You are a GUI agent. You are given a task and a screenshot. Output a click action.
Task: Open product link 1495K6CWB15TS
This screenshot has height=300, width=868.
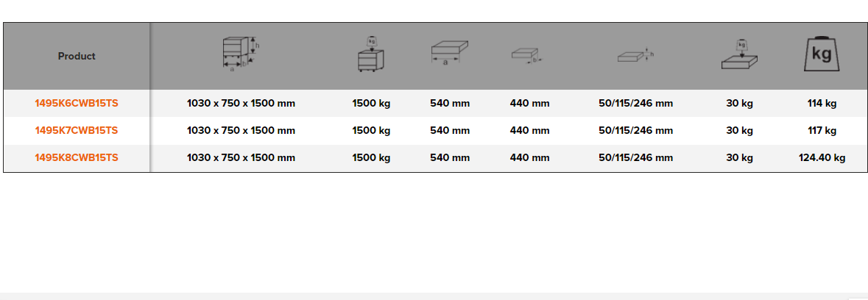(x=77, y=104)
